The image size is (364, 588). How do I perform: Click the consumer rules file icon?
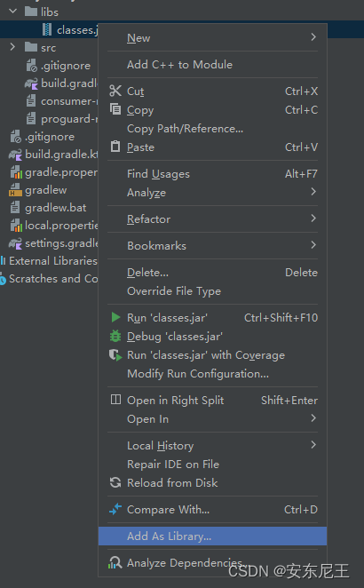31,100
